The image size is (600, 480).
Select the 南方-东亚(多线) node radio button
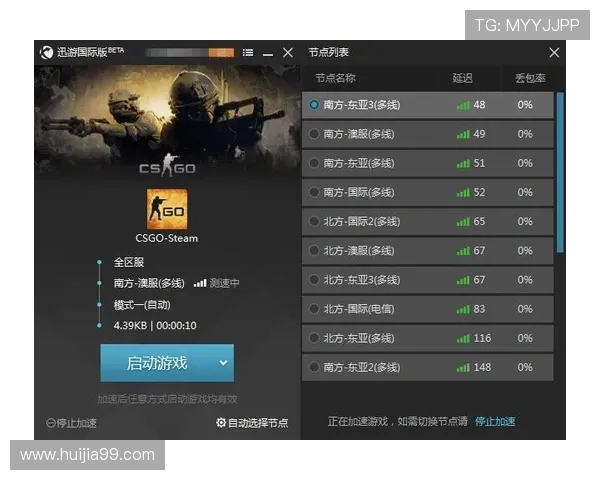314,163
